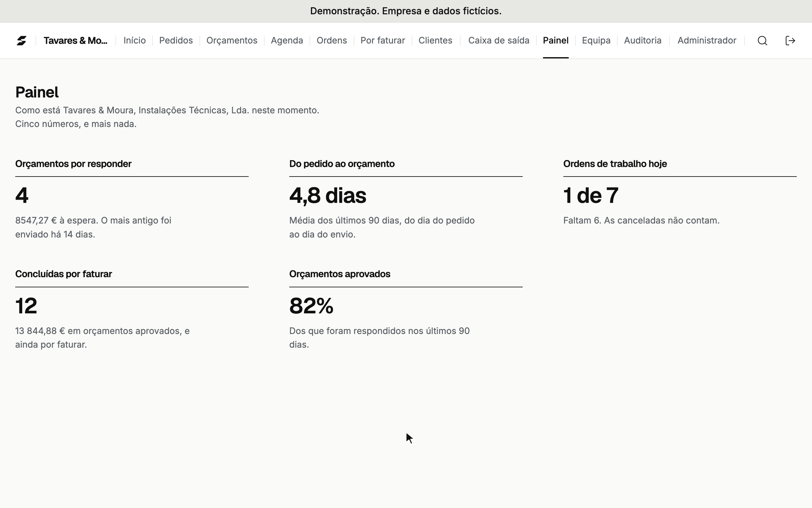Viewport: 812px width, 508px height.
Task: Click the 82% approval value
Action: (x=311, y=306)
